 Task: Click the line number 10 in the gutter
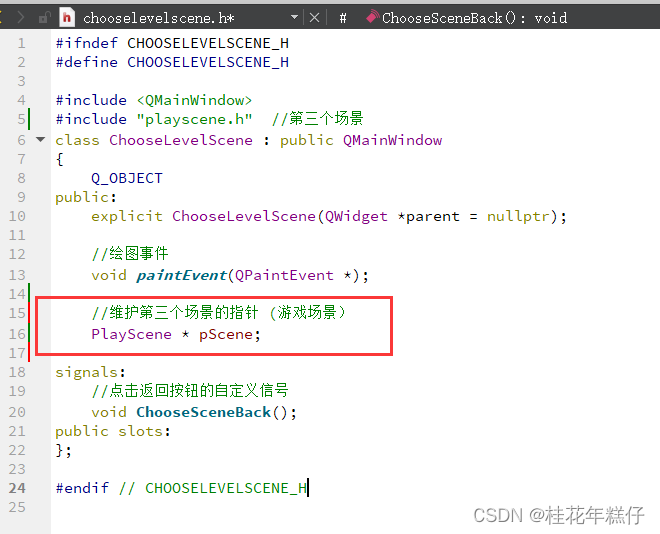coord(17,216)
